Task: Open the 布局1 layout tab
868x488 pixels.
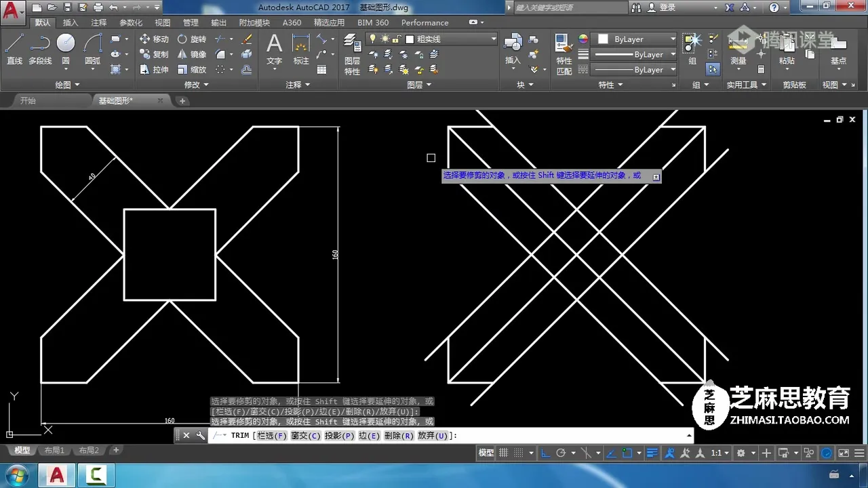Action: tap(54, 450)
